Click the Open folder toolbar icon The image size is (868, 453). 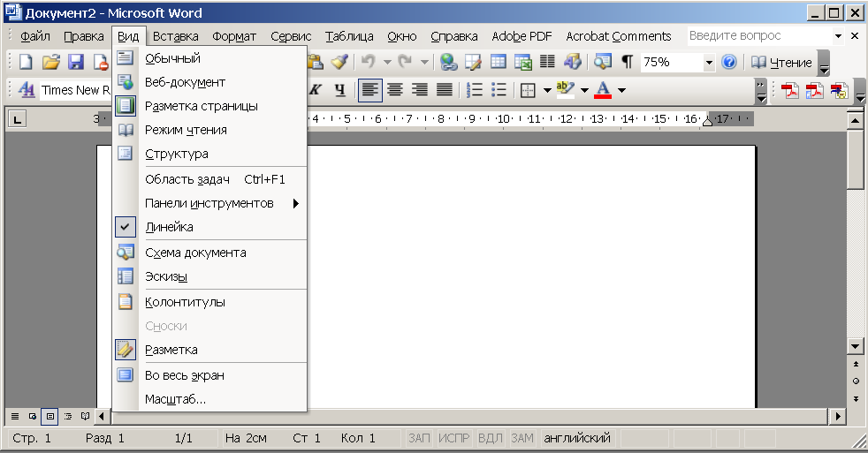[x=51, y=62]
